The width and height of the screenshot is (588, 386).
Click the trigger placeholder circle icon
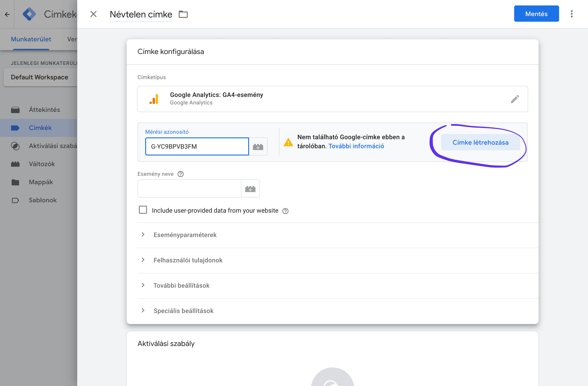332,377
